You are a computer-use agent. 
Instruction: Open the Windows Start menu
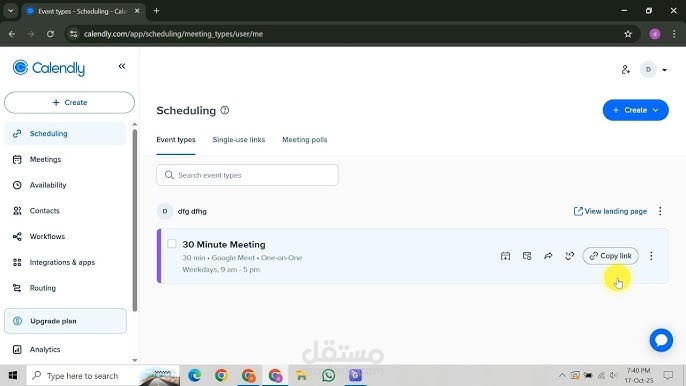pos(13,375)
